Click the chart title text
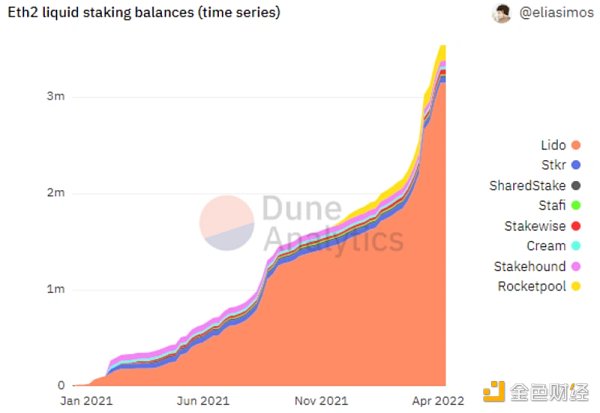600x413 pixels. 143,13
